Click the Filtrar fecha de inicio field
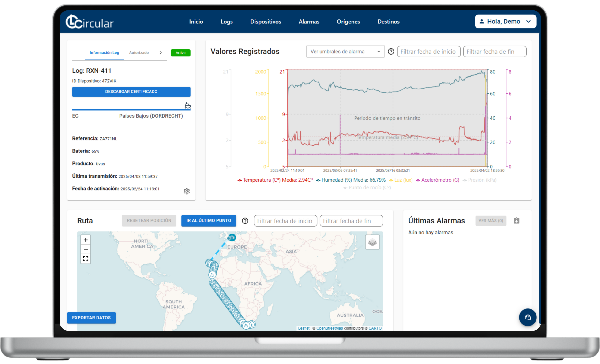The image size is (600, 364). (429, 52)
